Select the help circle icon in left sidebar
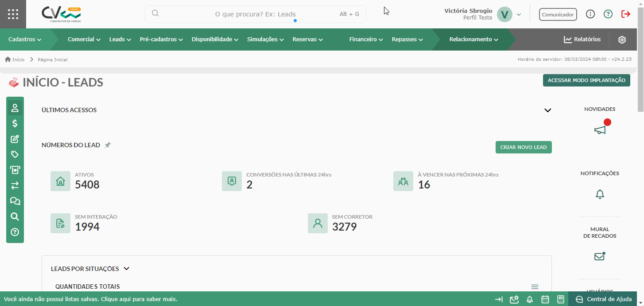 coord(15,232)
